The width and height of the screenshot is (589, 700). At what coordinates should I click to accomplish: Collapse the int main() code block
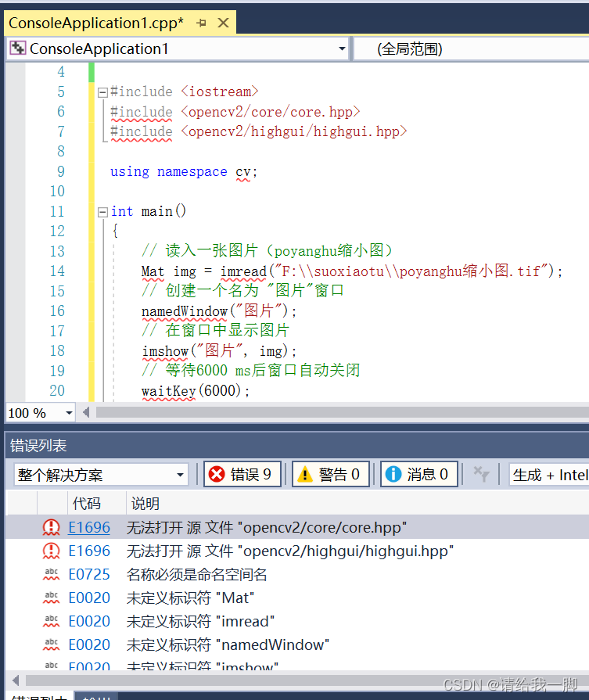(102, 212)
